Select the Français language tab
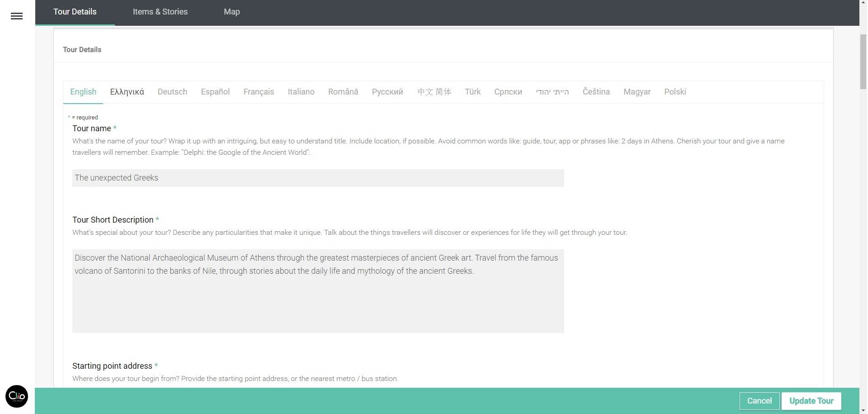Image resolution: width=868 pixels, height=414 pixels. pos(259,92)
